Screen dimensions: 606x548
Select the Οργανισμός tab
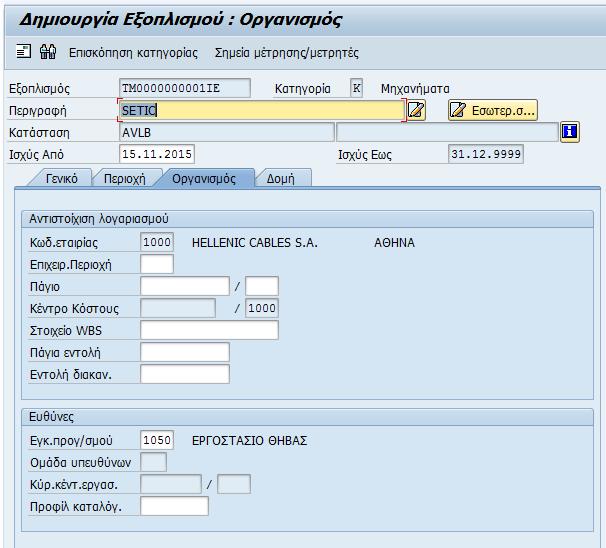(204, 179)
